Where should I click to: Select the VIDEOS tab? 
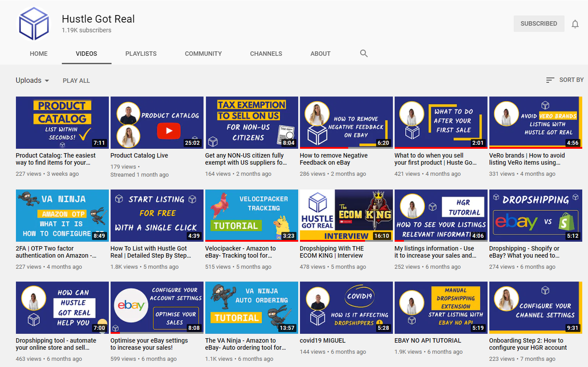(86, 54)
